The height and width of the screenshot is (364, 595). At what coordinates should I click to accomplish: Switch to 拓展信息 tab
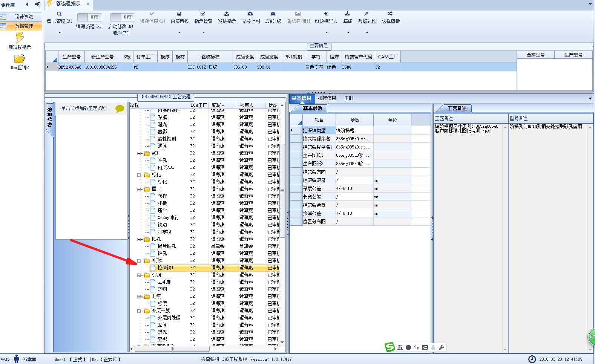click(327, 98)
